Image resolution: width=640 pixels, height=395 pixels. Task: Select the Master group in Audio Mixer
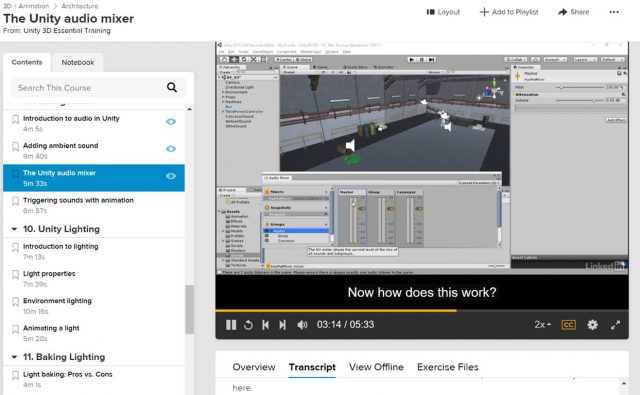point(296,231)
